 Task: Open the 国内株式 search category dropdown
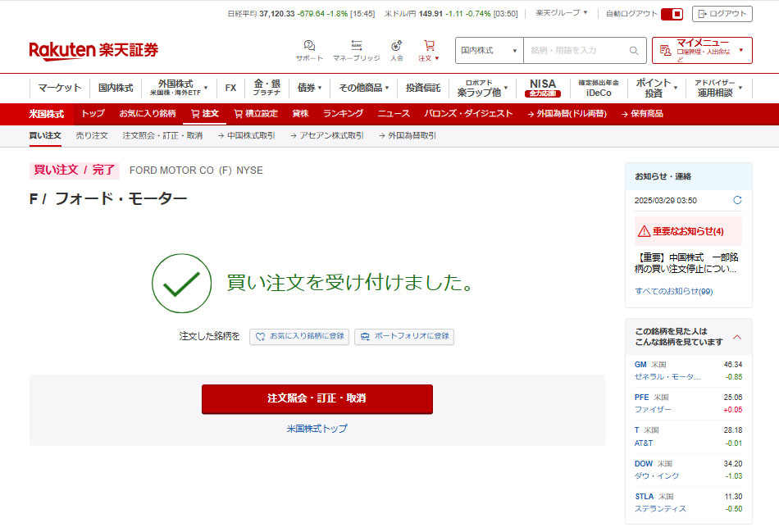tap(489, 51)
